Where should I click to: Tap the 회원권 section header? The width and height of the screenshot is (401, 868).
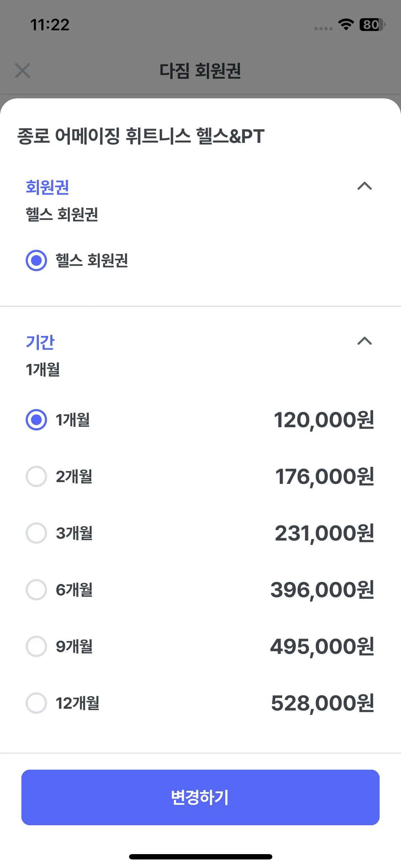pos(47,187)
